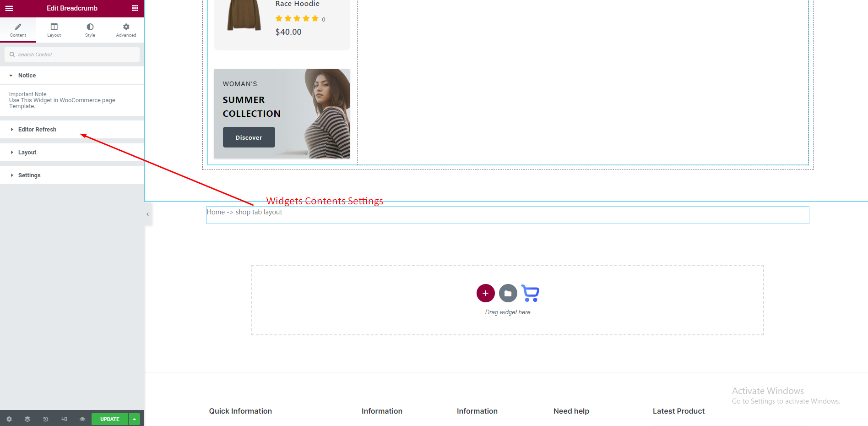The image size is (868, 426).
Task: Open save options arrow beside Update
Action: [x=135, y=419]
